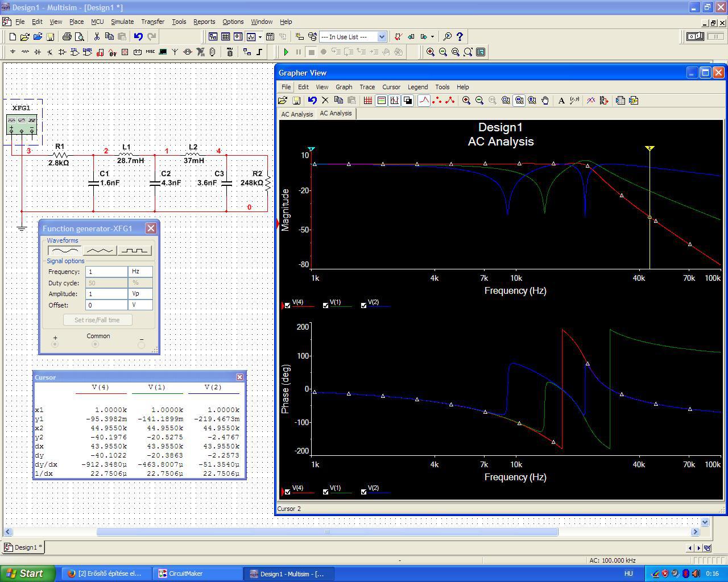
Task: Click the add text annotation 'A' icon
Action: [x=561, y=101]
